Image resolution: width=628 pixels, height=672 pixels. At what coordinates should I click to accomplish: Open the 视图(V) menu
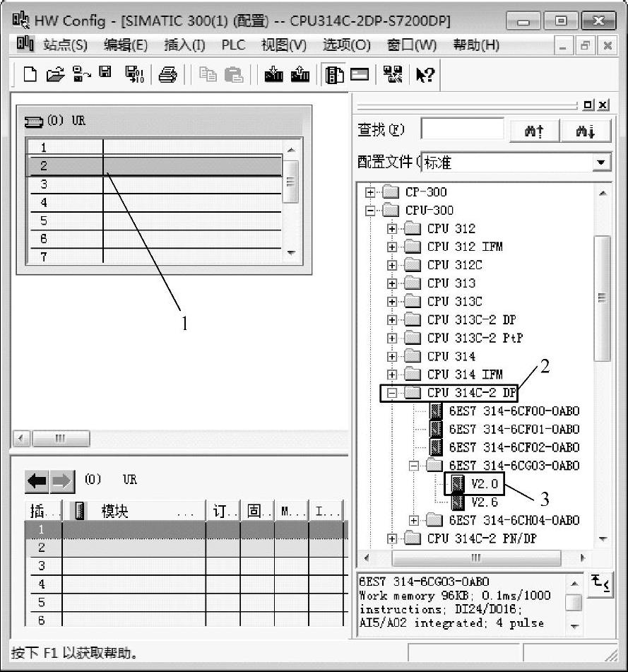pyautogui.click(x=284, y=45)
